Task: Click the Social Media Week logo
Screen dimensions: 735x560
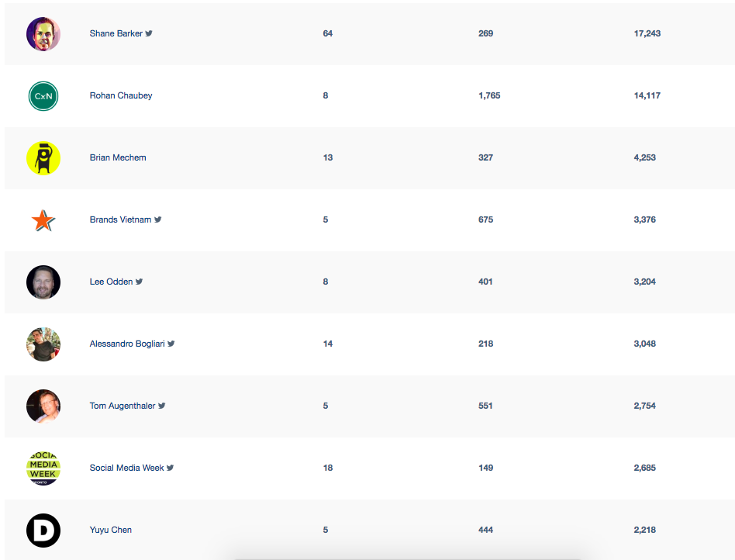Action: (x=43, y=468)
